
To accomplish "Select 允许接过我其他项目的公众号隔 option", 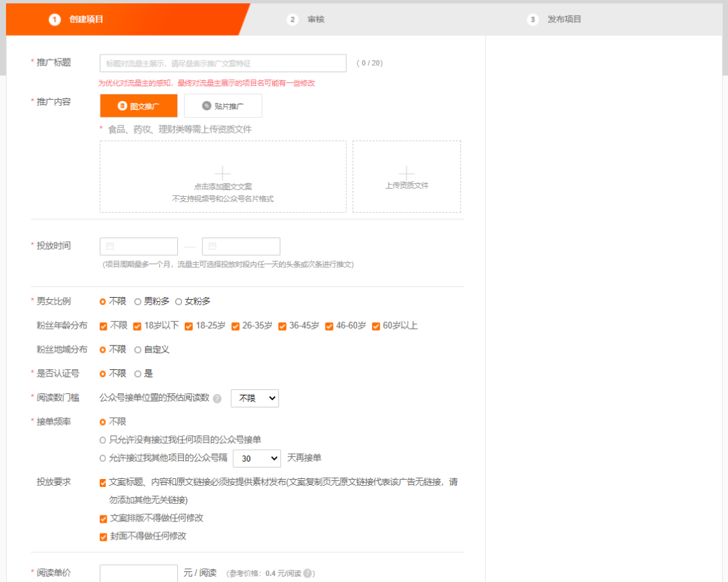I will (102, 458).
